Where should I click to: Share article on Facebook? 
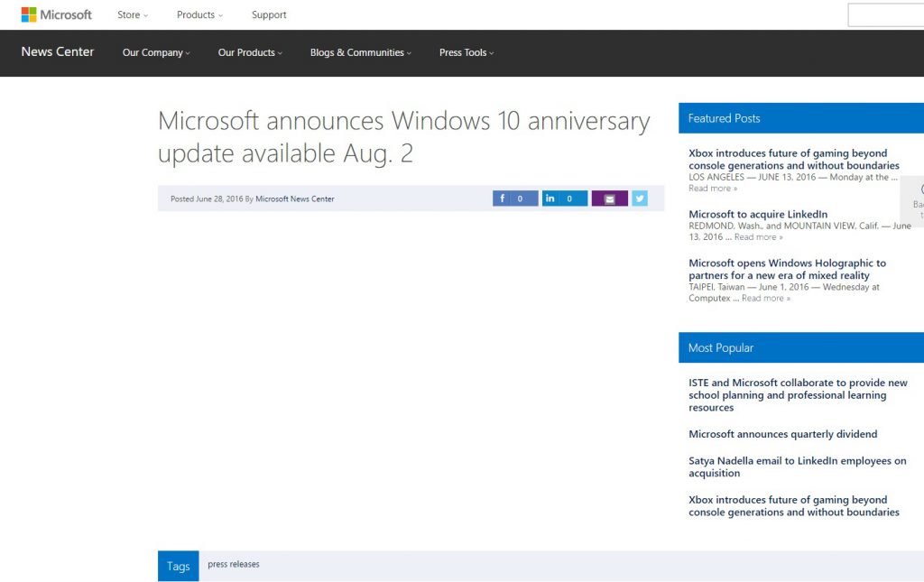point(515,199)
